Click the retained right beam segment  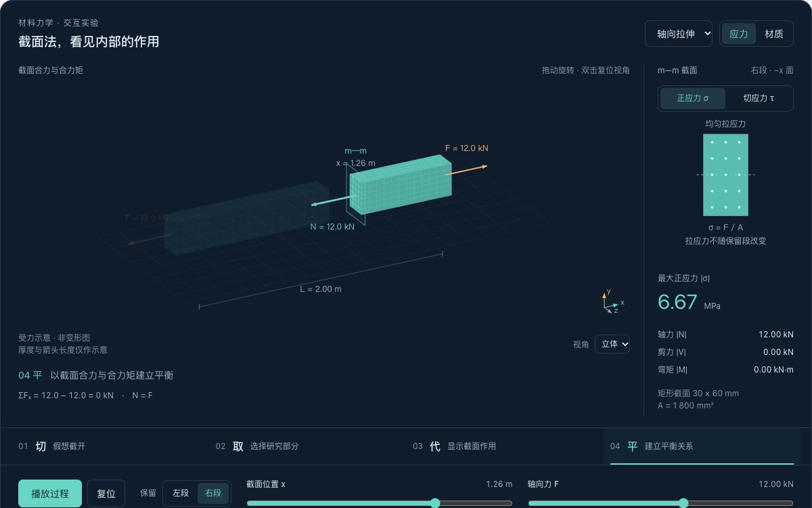(x=401, y=185)
